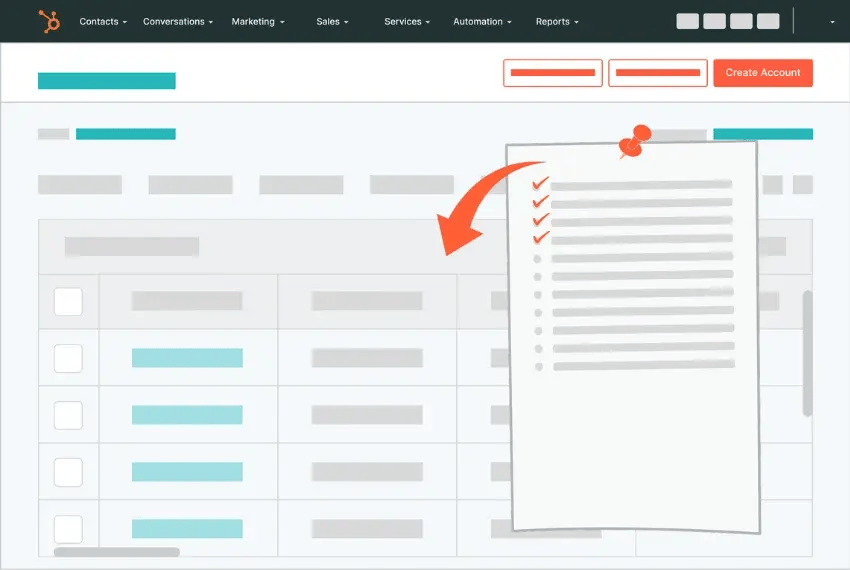Open the Marketing menu

coord(257,21)
